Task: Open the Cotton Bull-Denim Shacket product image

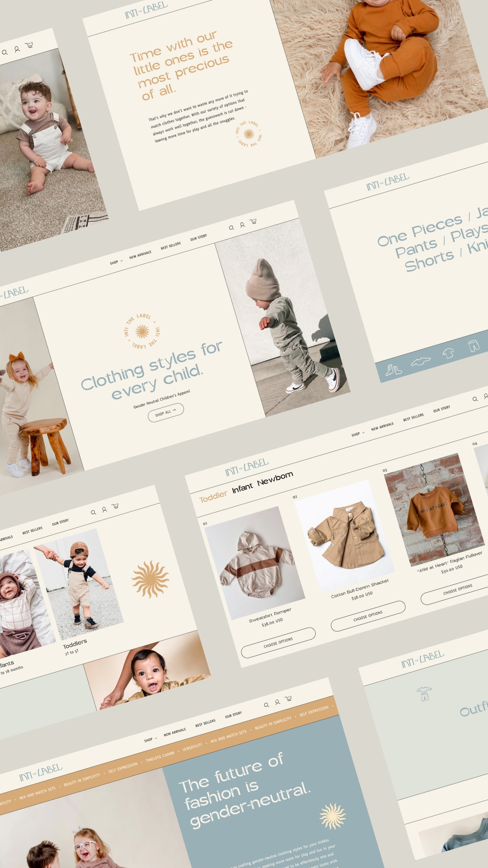Action: (x=345, y=537)
